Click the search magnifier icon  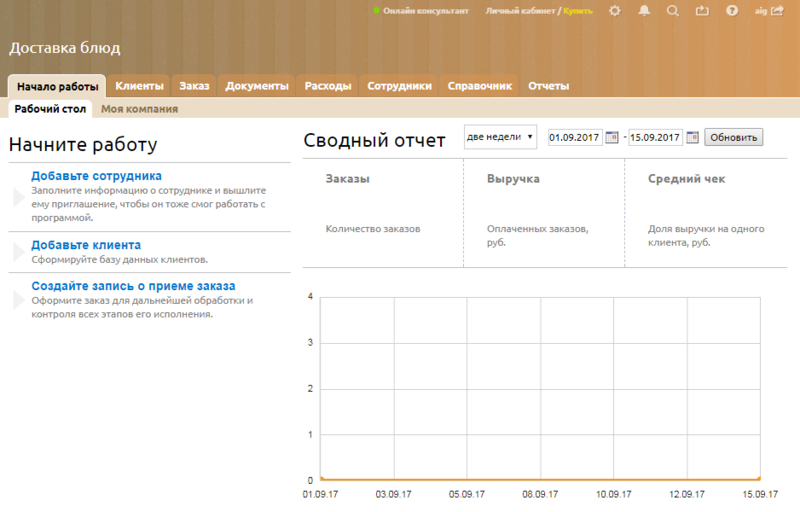(x=673, y=11)
